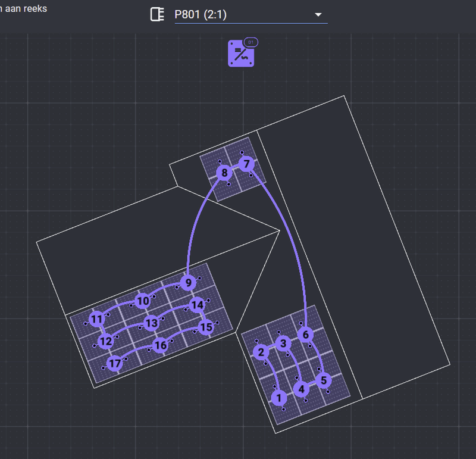
Task: Select panel node 9
Action: pyautogui.click(x=188, y=283)
